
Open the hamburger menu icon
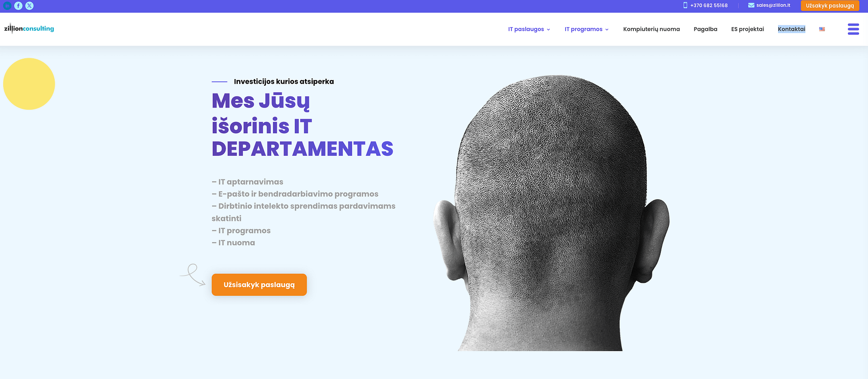(x=853, y=29)
